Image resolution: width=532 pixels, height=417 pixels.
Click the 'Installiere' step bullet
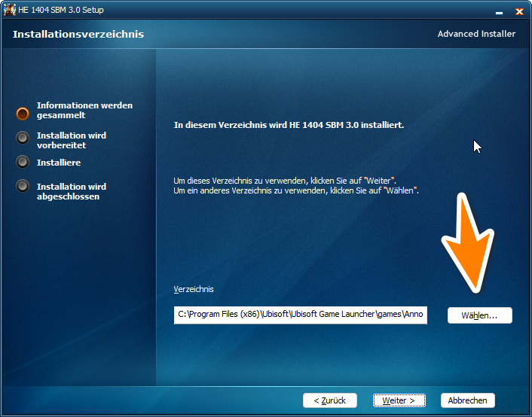click(23, 162)
